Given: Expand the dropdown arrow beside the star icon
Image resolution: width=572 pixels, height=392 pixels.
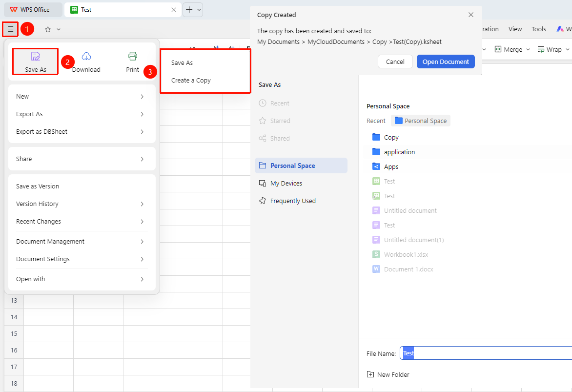Looking at the screenshot, I should pos(59,30).
